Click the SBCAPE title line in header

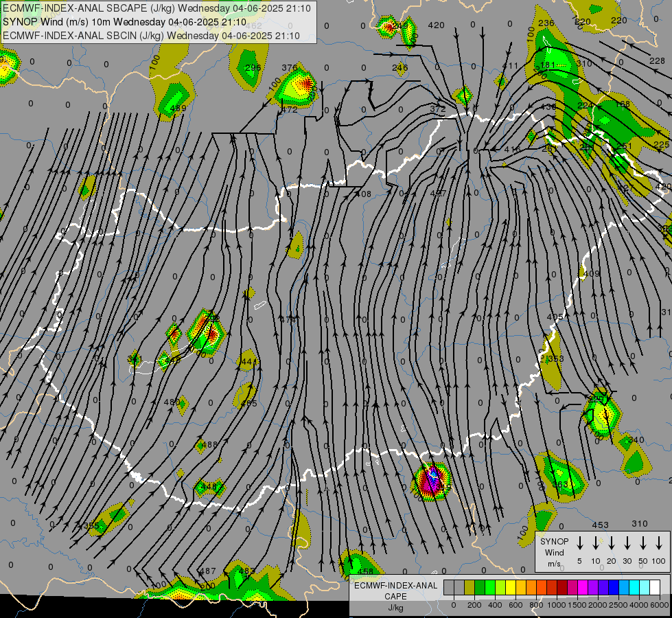pos(157,8)
